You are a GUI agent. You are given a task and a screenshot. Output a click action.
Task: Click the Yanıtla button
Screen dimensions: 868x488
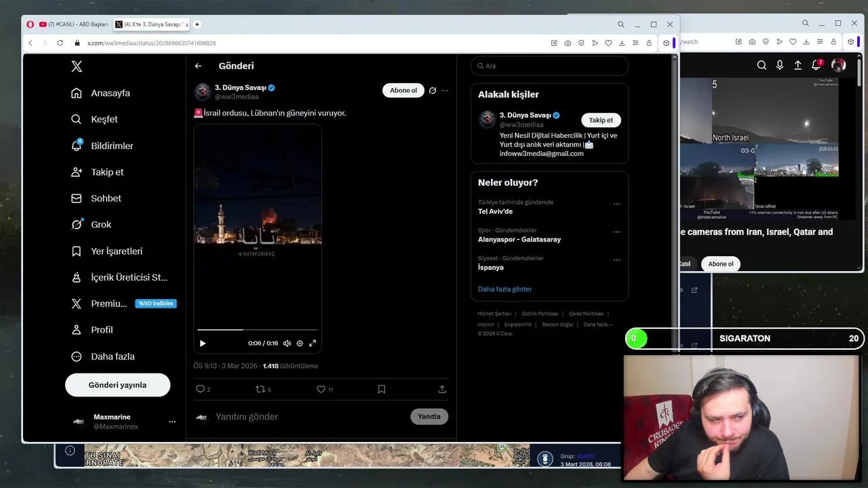[429, 417]
